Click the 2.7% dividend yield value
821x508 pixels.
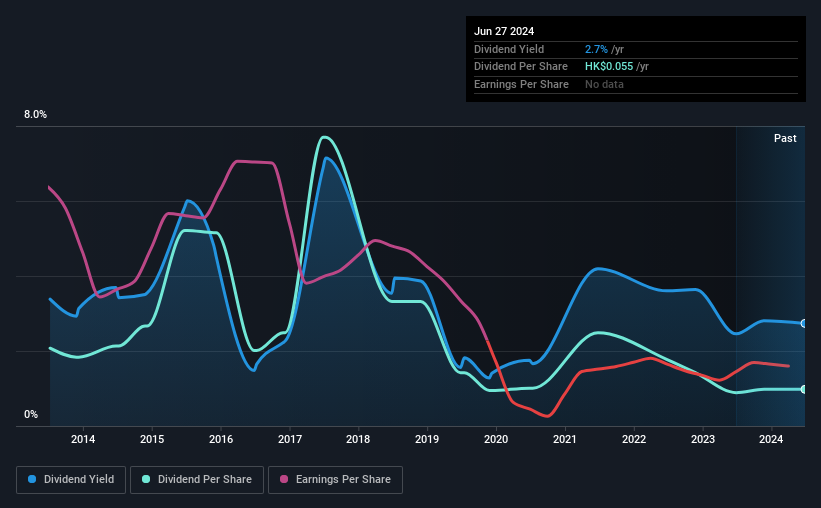pyautogui.click(x=596, y=49)
